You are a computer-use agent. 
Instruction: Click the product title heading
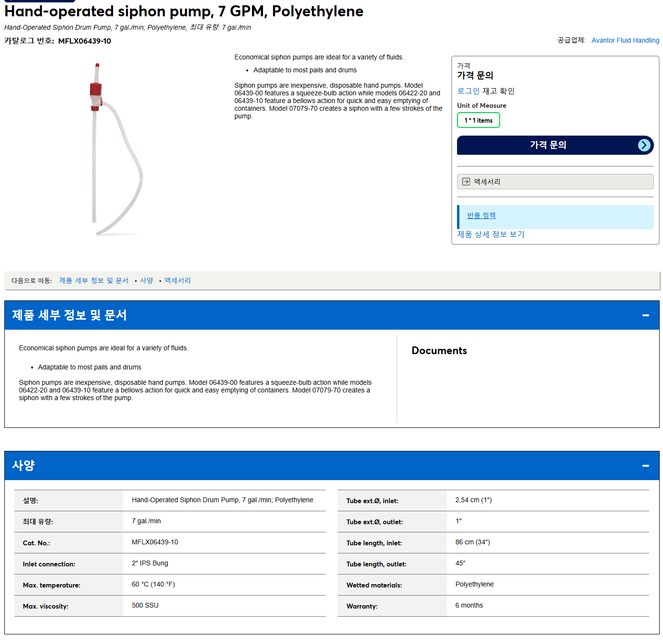coord(184,11)
